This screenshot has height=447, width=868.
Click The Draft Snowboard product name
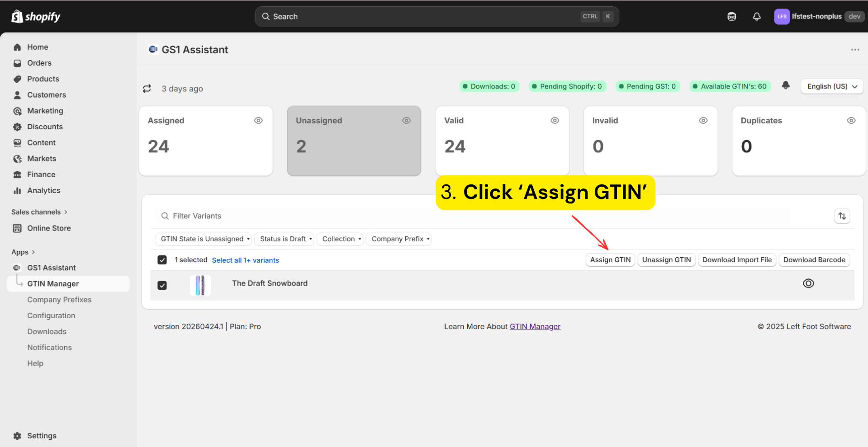tap(270, 283)
